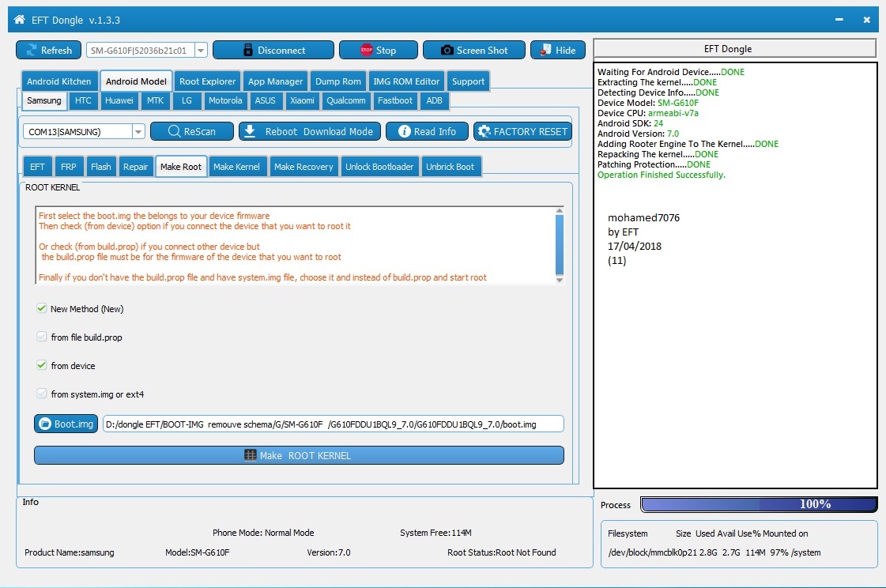Click the Hide button icon
This screenshot has width=886, height=588.
click(x=545, y=51)
